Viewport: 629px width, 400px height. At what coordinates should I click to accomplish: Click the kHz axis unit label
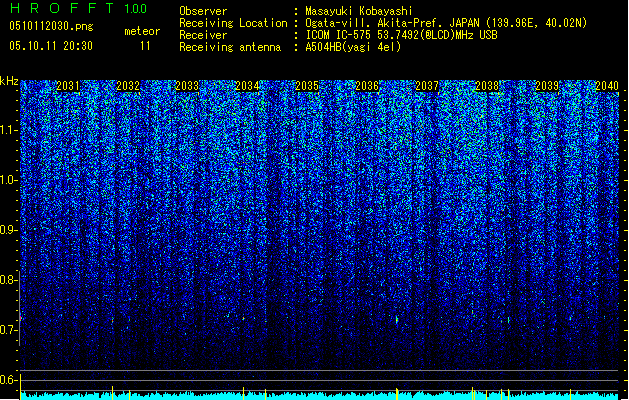tap(9, 81)
